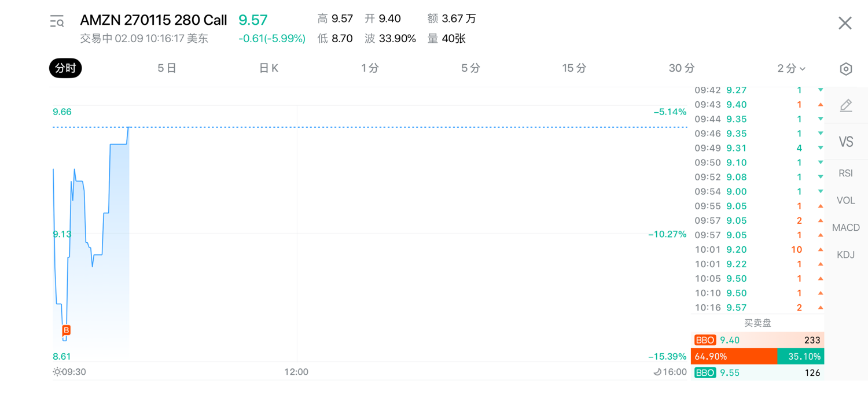Select the 5分 chart interval
The image size is (868, 399).
[x=470, y=68]
